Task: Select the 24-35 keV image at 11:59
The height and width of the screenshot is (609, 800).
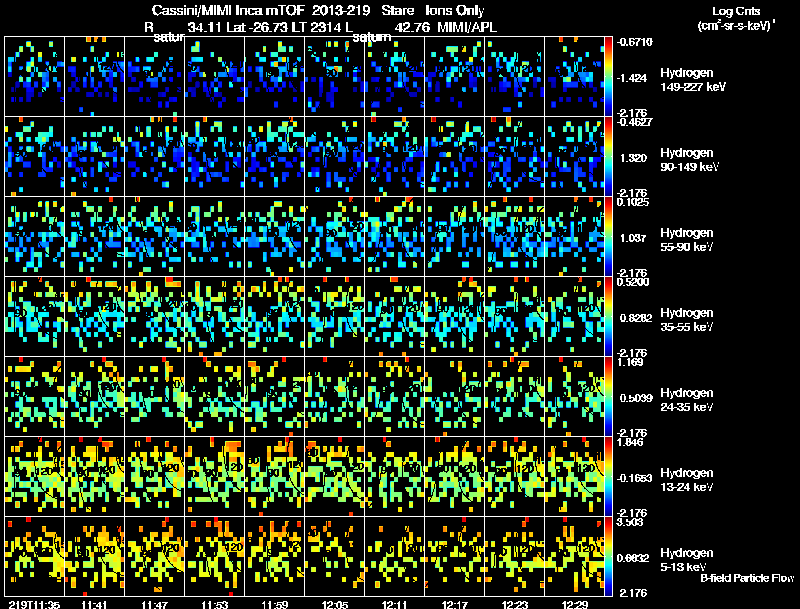Action: tap(274, 396)
